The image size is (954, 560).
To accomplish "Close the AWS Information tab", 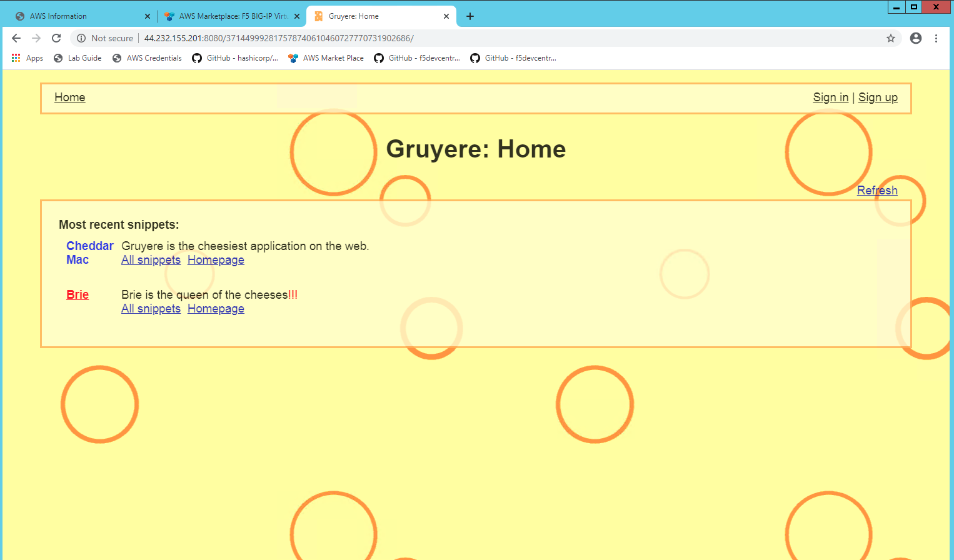I will [148, 16].
